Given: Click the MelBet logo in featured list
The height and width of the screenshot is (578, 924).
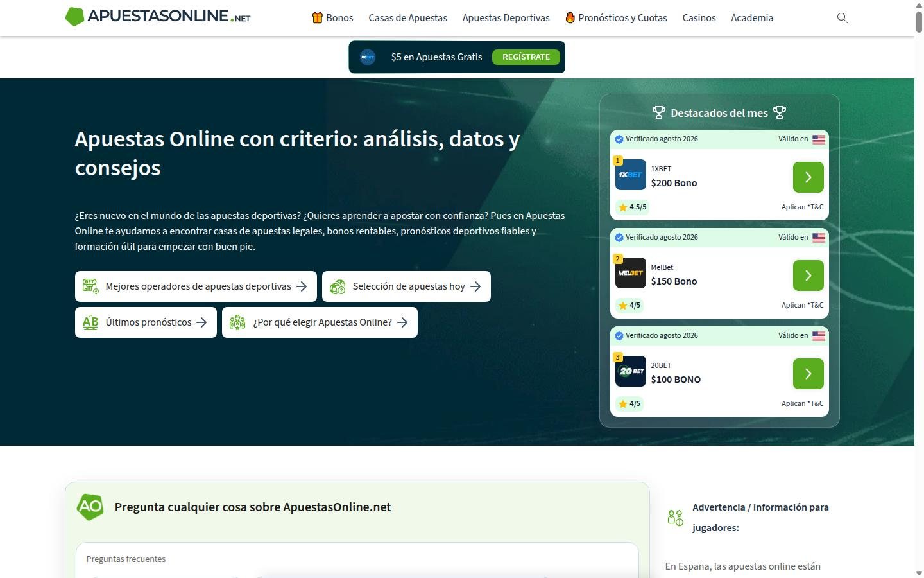Looking at the screenshot, I should 631,273.
